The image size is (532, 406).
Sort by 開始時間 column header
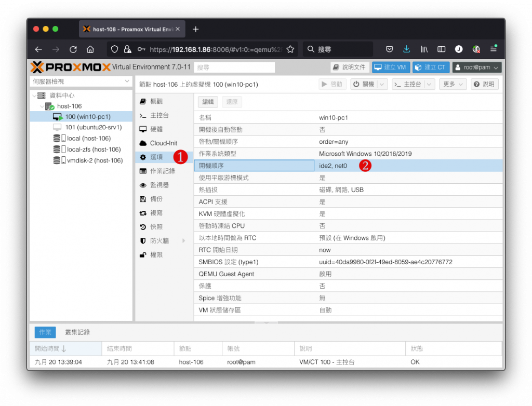coord(66,349)
